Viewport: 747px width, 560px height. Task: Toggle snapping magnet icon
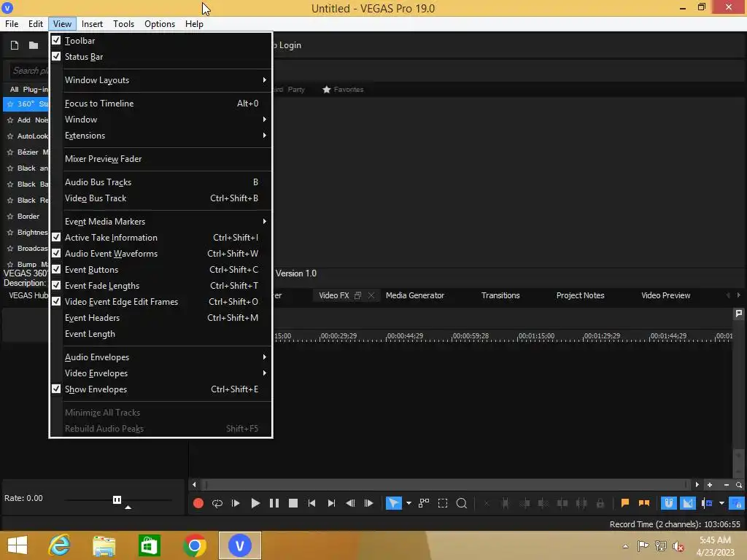tap(669, 503)
